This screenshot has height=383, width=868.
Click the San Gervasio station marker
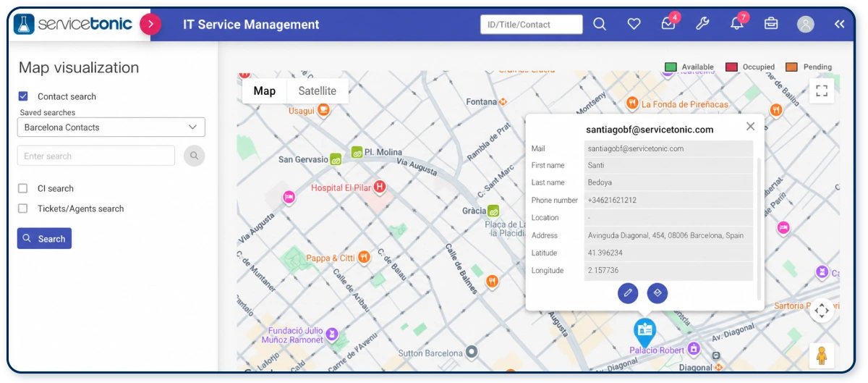point(336,159)
